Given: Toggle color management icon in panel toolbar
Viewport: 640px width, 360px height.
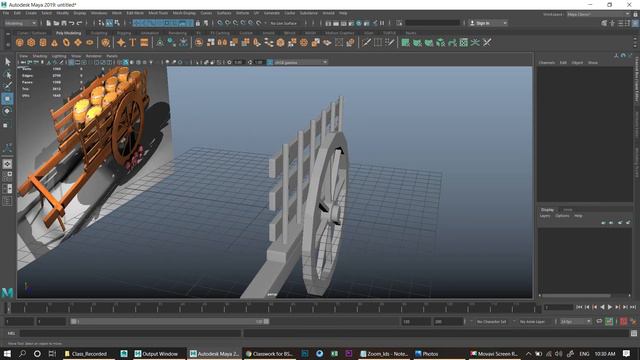Looking at the screenshot, I should point(270,62).
